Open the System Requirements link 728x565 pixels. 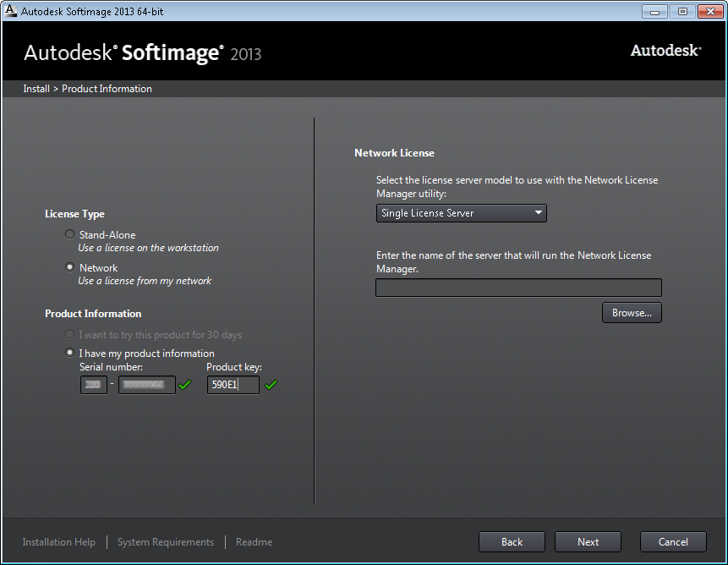[x=166, y=542]
